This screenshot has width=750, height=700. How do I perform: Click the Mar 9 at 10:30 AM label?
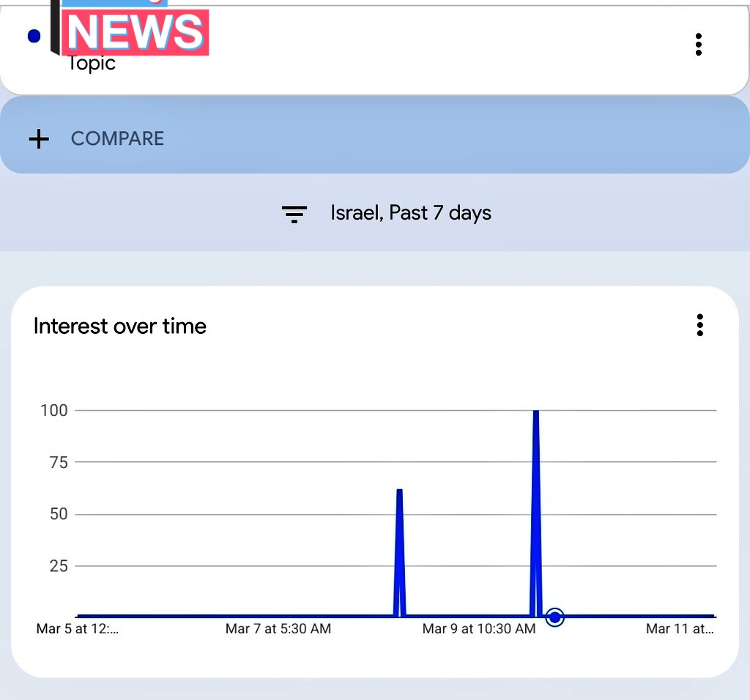coord(479,628)
